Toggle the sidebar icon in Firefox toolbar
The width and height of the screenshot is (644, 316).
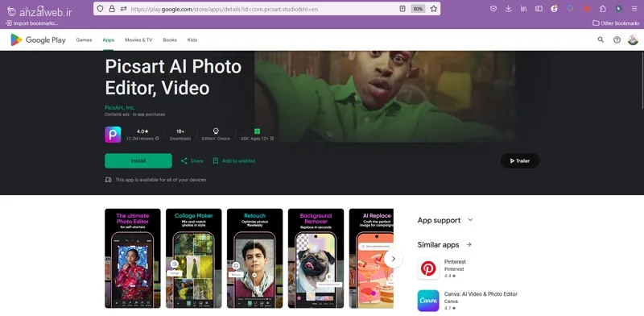(539, 9)
